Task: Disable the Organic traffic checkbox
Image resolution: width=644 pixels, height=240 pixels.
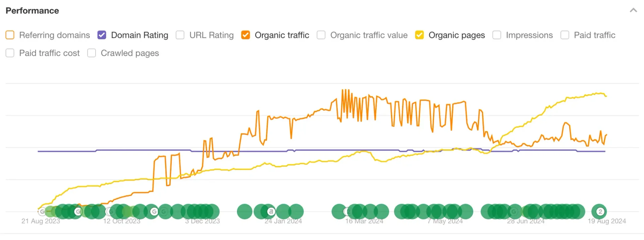Action: pos(246,35)
